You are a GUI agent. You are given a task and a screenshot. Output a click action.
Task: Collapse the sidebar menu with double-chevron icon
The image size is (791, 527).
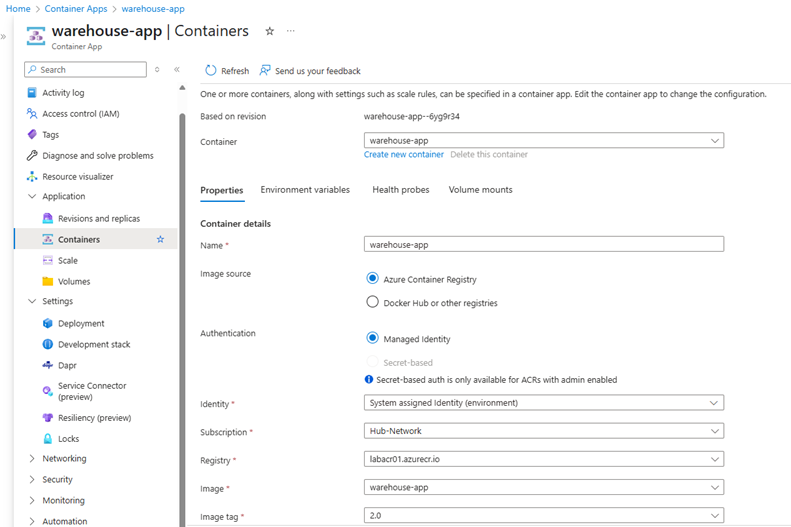177,70
